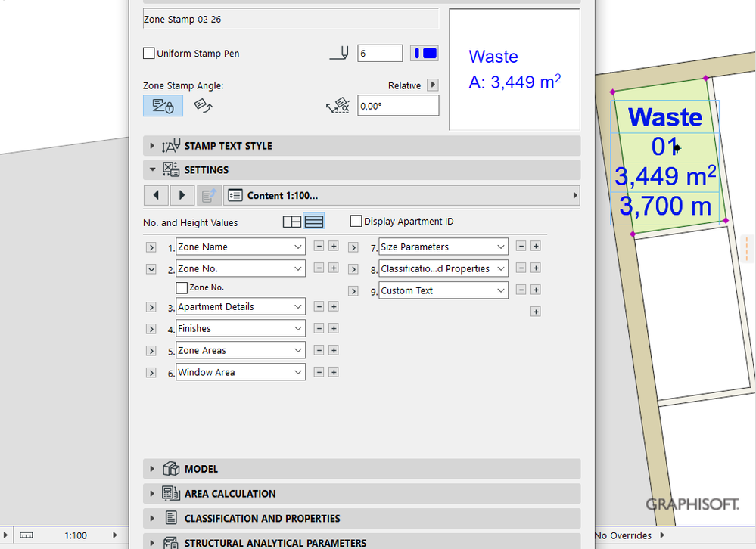
Task: Click the angle measurement icon beside 0,00°
Action: 338,105
